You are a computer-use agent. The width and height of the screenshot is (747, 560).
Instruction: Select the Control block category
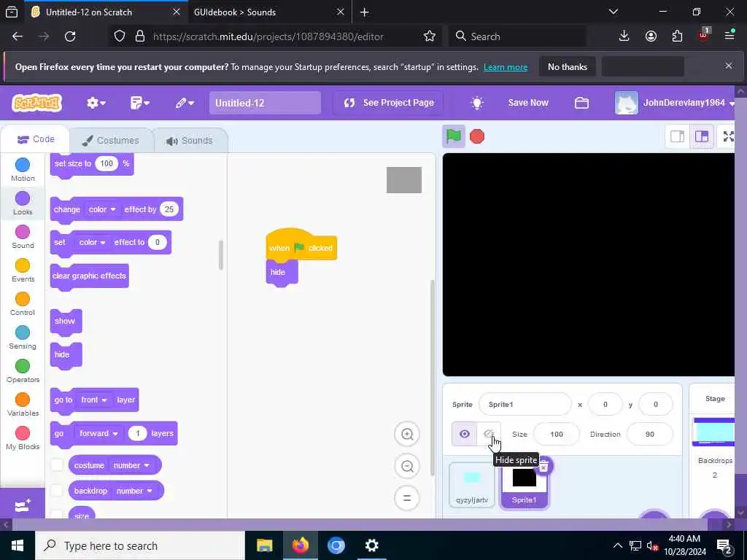[23, 304]
